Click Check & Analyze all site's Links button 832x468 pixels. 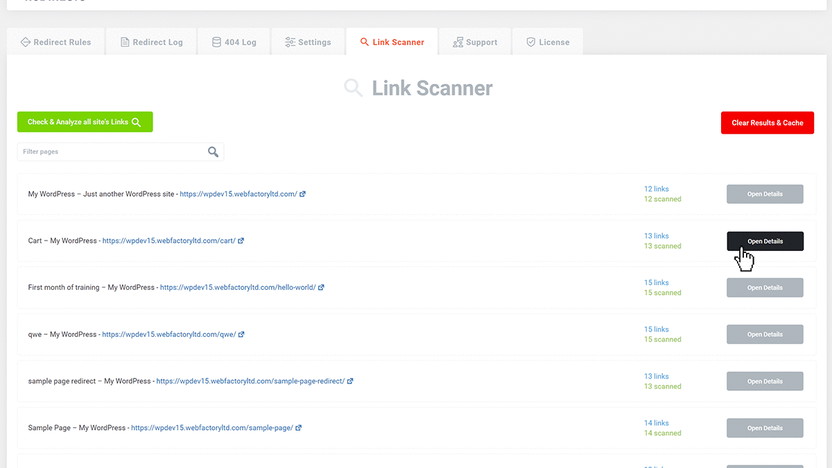[85, 122]
